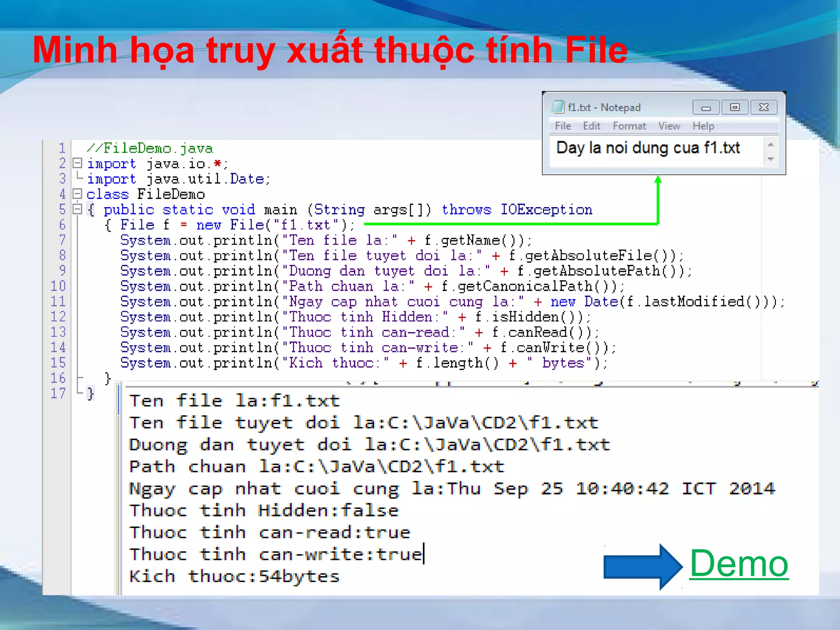Click the f.getCanonicalPath() code line
Viewport: 840px width, 630px height.
coord(372,286)
